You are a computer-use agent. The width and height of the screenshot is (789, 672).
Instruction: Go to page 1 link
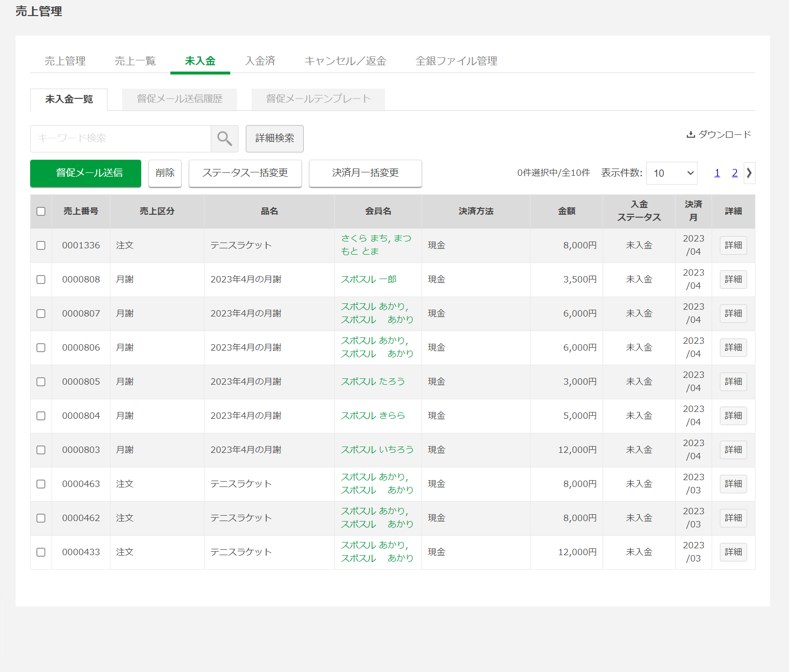coord(717,173)
